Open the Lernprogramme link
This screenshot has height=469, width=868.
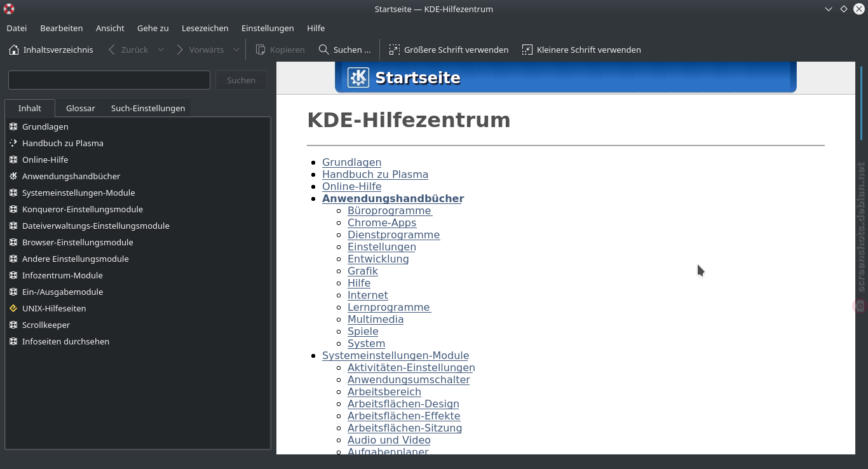pyautogui.click(x=389, y=307)
